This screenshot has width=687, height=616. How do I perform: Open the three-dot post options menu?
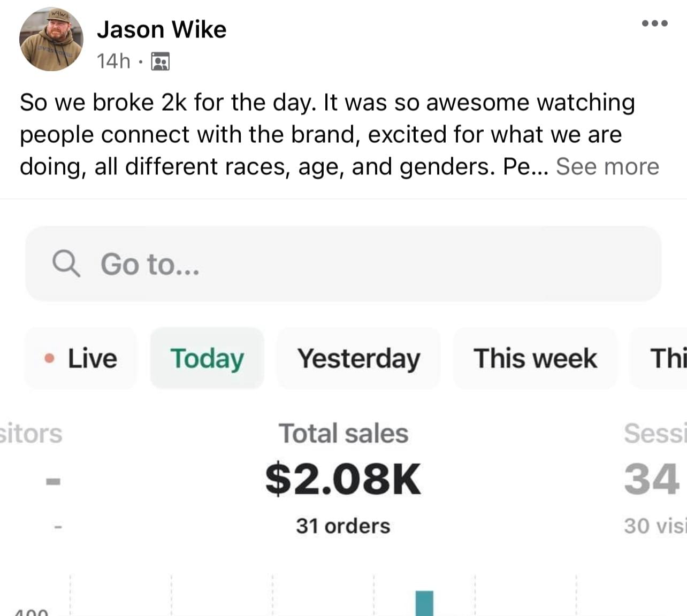click(x=654, y=23)
